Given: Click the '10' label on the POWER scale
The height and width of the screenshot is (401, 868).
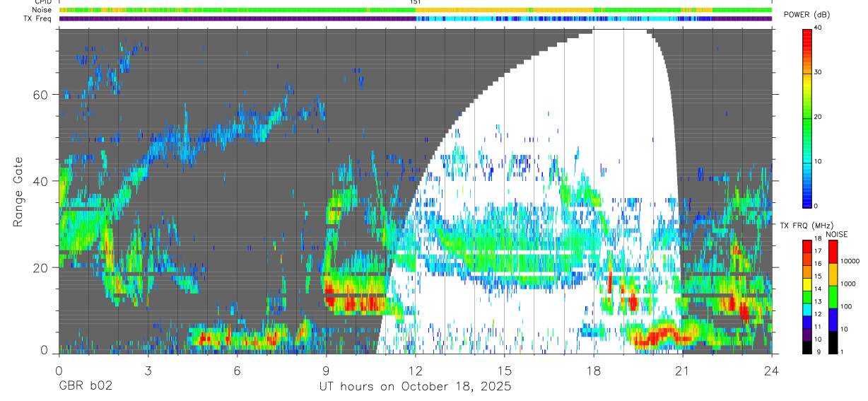Looking at the screenshot, I should click(x=819, y=162).
